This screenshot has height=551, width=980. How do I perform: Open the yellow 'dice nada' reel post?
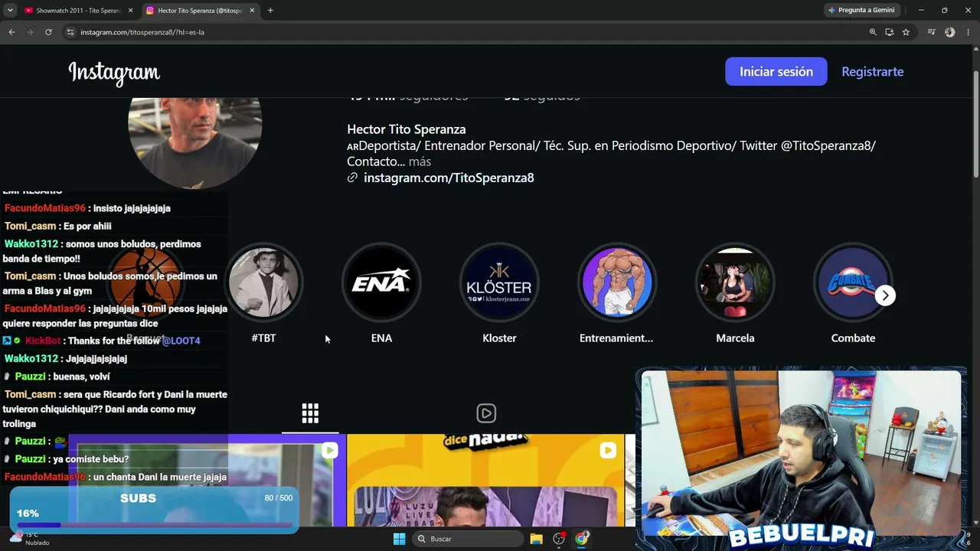click(485, 481)
